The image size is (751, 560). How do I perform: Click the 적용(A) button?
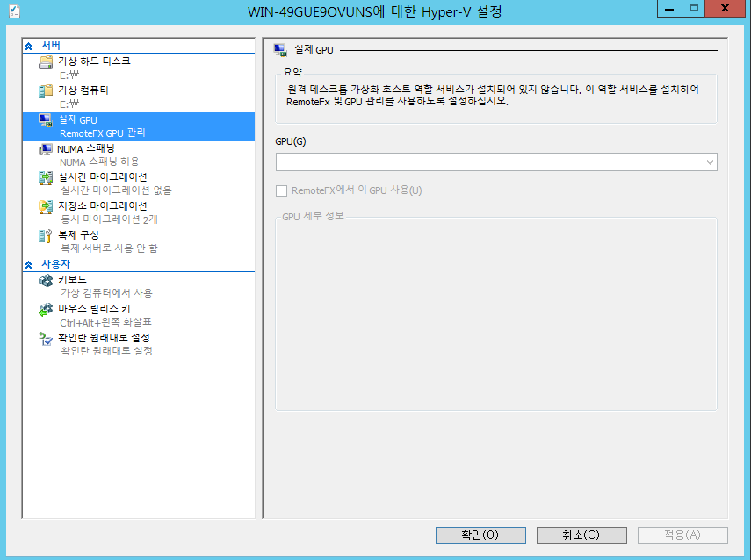point(682,535)
